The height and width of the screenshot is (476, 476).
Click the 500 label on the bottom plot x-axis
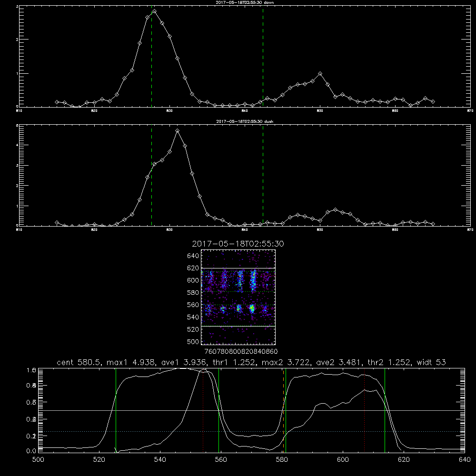pyautogui.click(x=38, y=460)
